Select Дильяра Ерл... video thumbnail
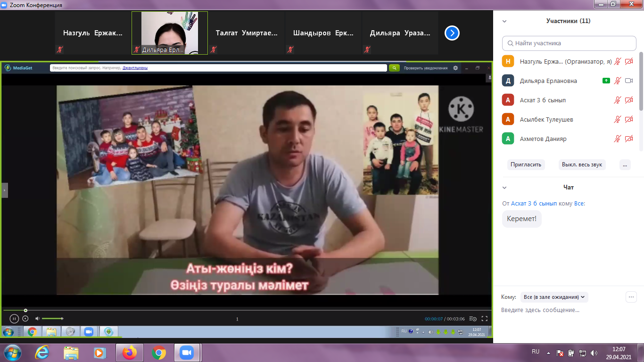The width and height of the screenshot is (644, 362). pos(170,33)
